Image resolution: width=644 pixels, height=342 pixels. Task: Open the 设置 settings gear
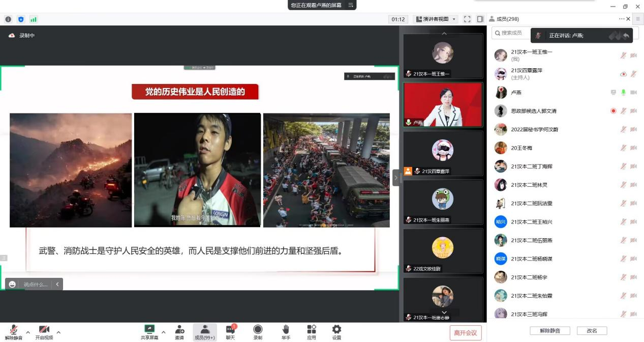[336, 332]
